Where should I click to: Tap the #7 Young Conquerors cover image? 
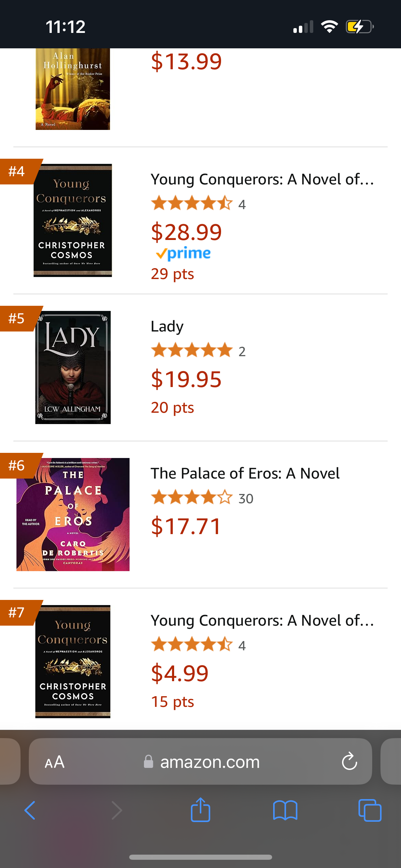tap(73, 661)
